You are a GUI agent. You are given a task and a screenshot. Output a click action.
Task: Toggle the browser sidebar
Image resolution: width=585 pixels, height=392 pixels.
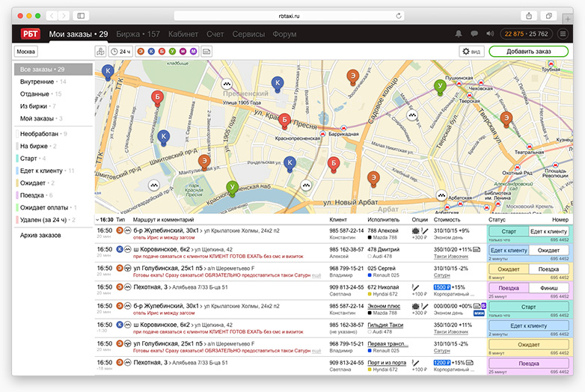point(81,16)
